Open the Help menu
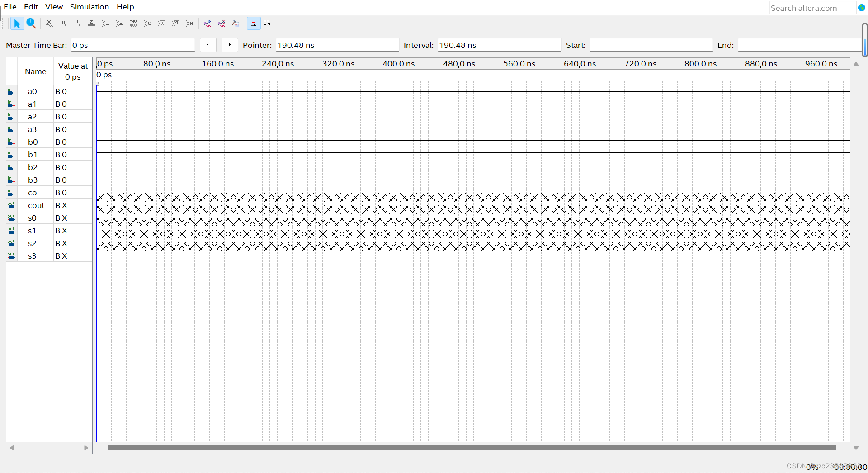868x473 pixels. [x=125, y=7]
